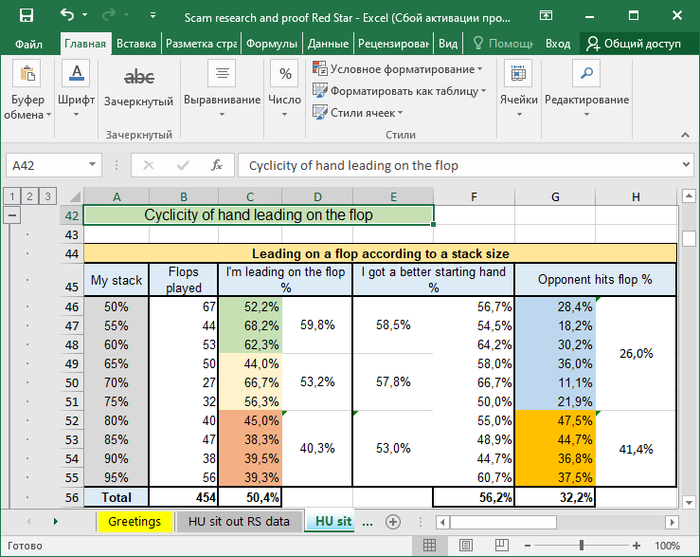Screen dimensions: 700x557
Task: Click the Общий доступ share button
Action: pos(634,44)
